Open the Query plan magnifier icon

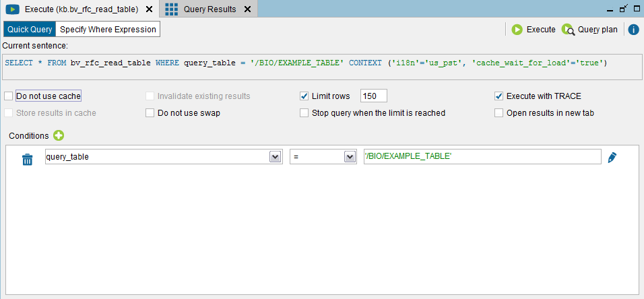(x=568, y=30)
